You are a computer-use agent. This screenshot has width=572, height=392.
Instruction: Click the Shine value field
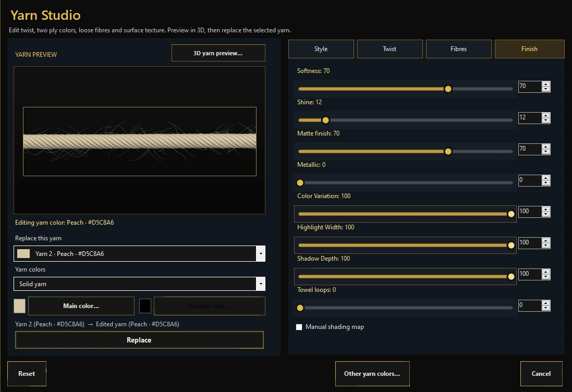point(530,118)
